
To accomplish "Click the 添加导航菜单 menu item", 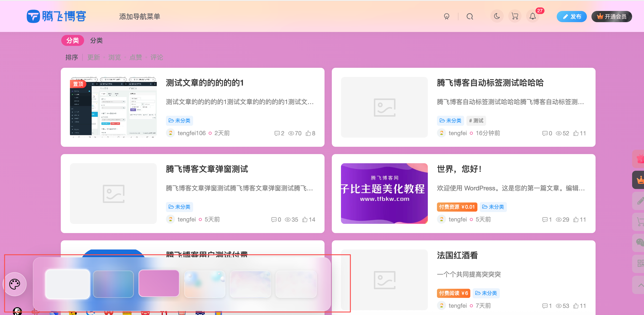I will (139, 16).
